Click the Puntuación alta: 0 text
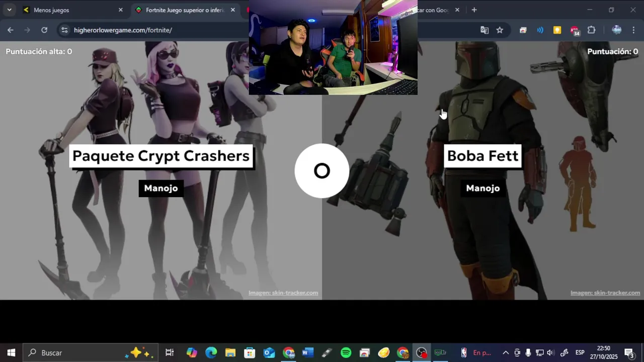Viewport: 644px width, 362px height. (x=39, y=51)
